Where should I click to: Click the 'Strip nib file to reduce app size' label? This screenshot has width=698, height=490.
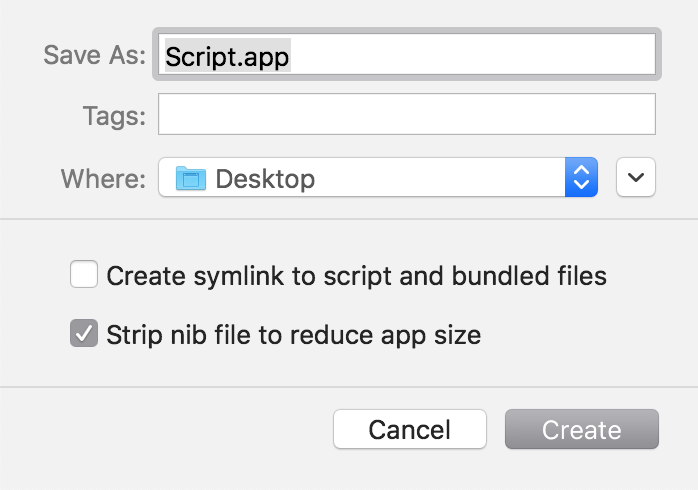coord(293,335)
